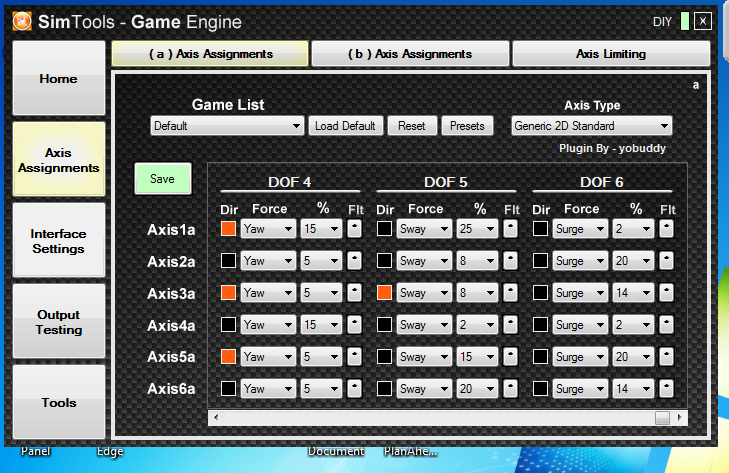Click the Document desktop icon label

click(x=336, y=452)
